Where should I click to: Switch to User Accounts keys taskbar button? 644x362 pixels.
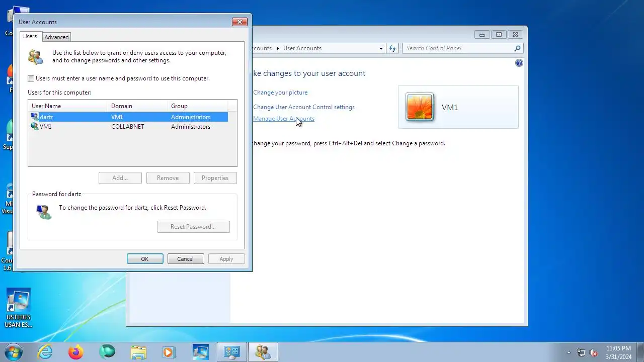(263, 352)
